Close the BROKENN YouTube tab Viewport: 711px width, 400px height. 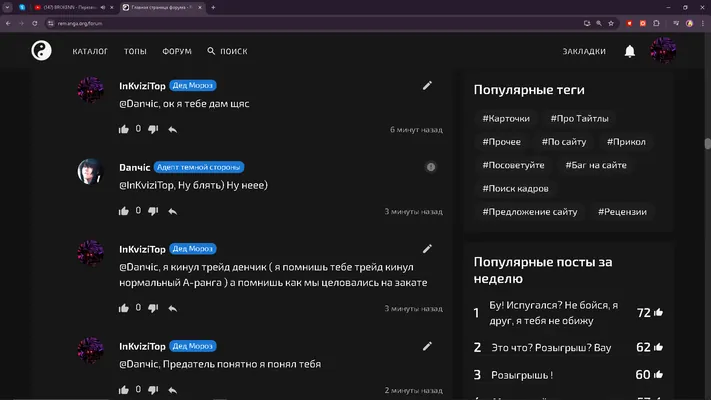coord(112,7)
